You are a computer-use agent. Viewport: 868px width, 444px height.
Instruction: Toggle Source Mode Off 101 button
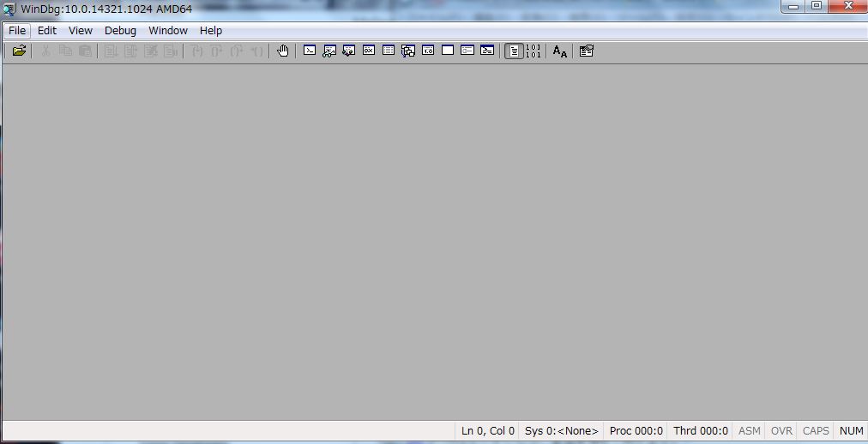(533, 51)
